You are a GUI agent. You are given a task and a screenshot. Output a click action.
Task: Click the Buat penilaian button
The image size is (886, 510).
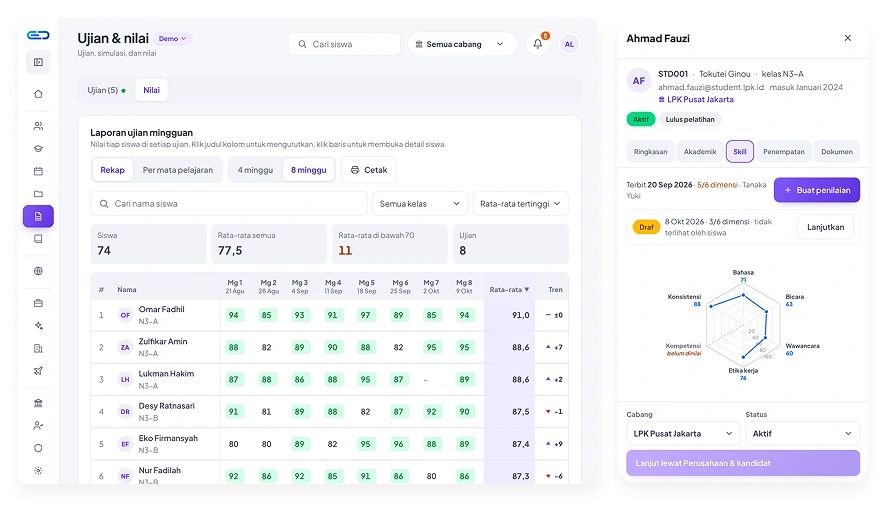coord(817,190)
